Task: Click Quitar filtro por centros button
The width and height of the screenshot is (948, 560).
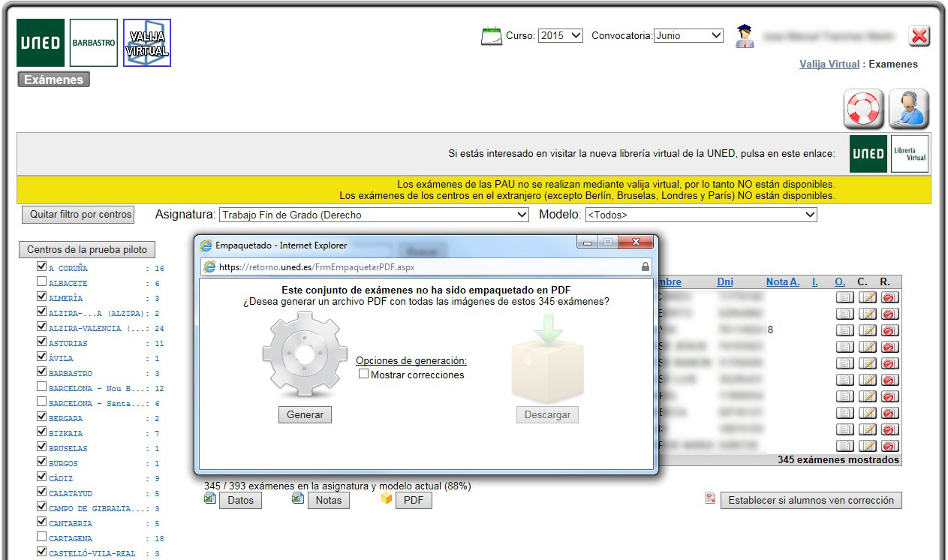Action: point(79,215)
